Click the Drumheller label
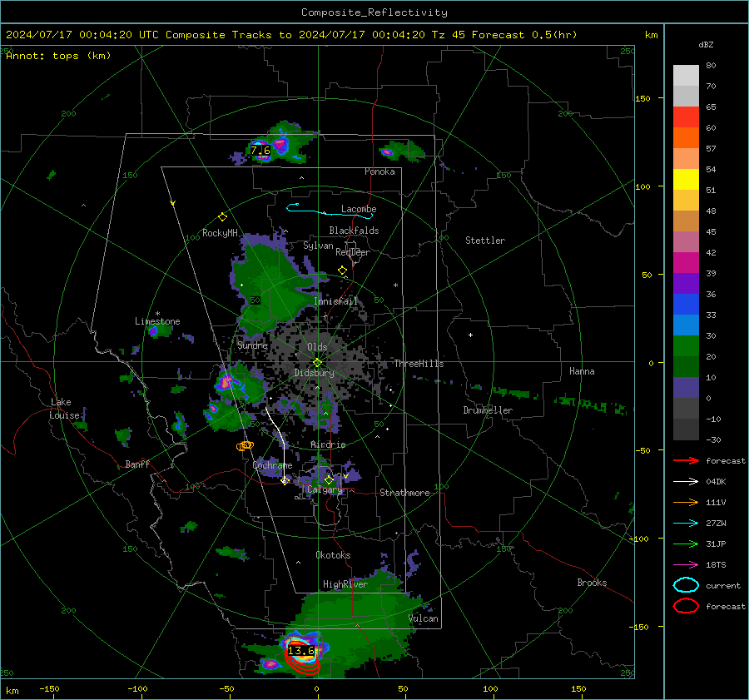Image resolution: width=749 pixels, height=700 pixels. tap(488, 410)
